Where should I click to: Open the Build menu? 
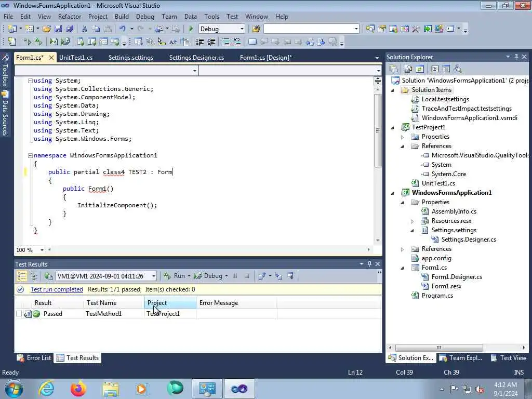tap(122, 16)
